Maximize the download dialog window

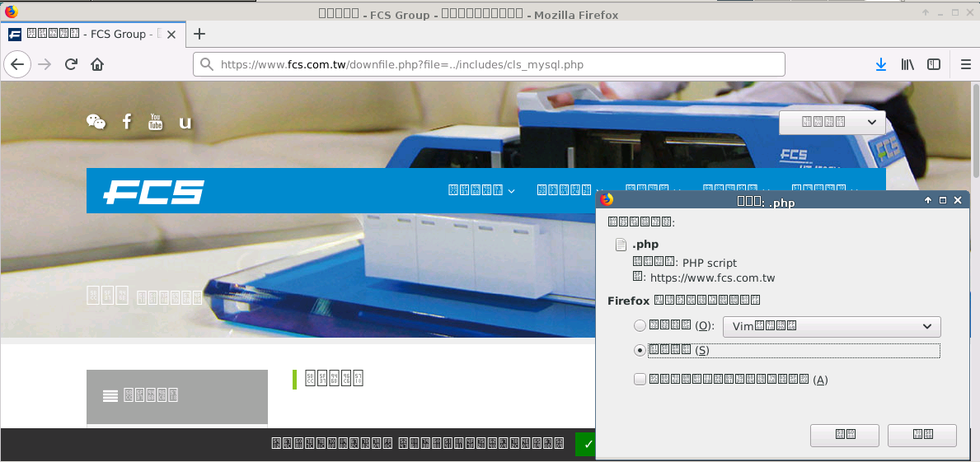[943, 200]
